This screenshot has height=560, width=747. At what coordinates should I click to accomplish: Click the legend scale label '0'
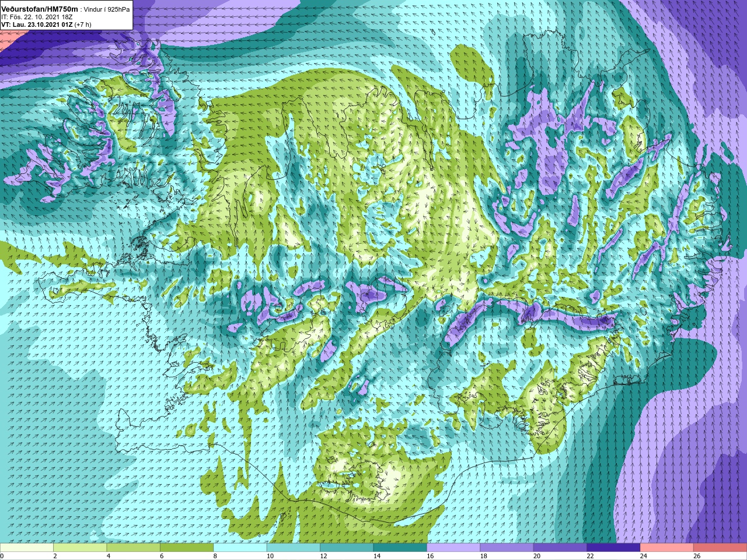2,556
